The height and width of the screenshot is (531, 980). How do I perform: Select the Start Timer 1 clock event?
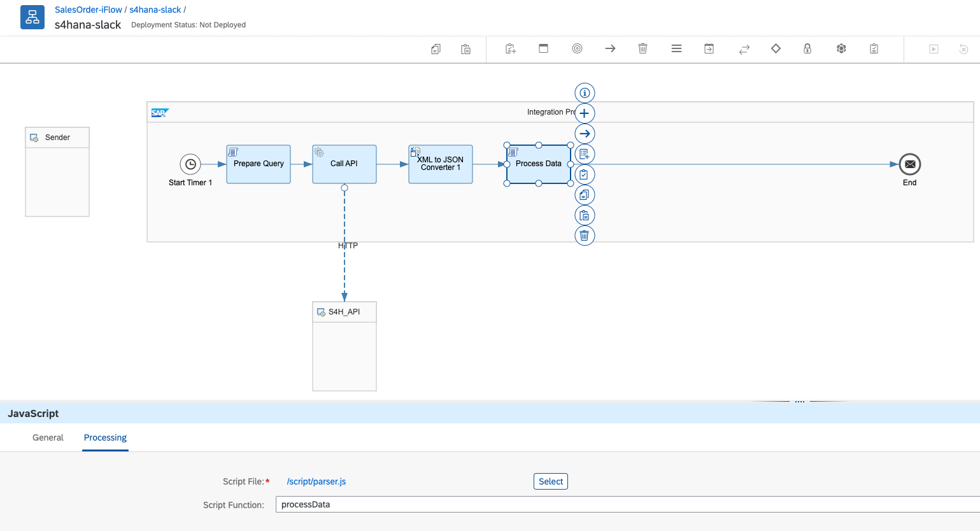click(190, 164)
